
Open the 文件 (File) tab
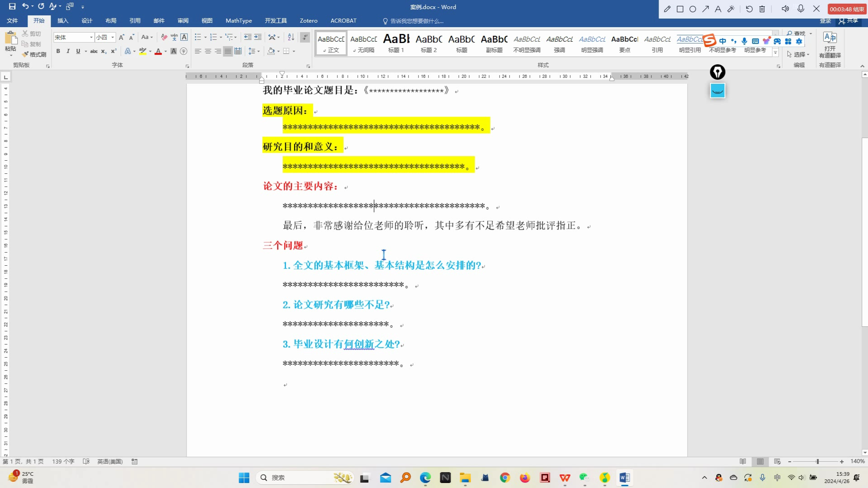pyautogui.click(x=12, y=20)
